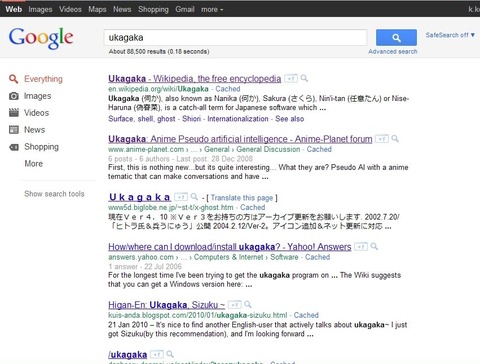Open 'Surface, shell, ghost' sitelink
The width and height of the screenshot is (480, 364).
pos(142,119)
